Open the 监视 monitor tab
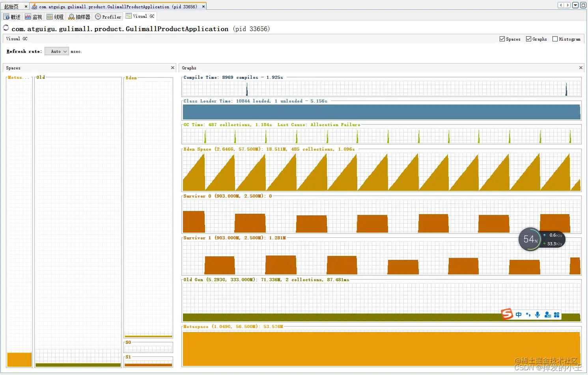This screenshot has width=588, height=375. (34, 17)
